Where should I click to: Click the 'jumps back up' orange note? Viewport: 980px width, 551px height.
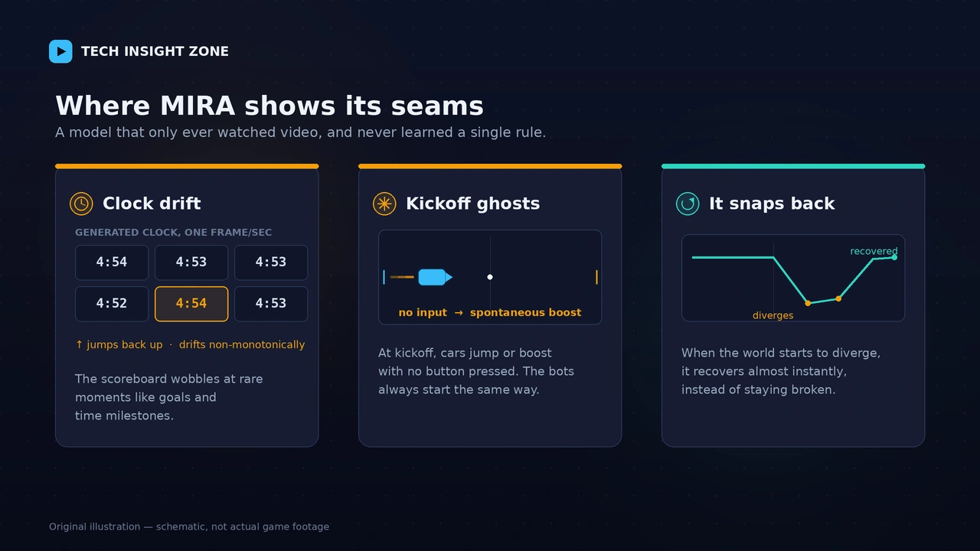point(119,344)
